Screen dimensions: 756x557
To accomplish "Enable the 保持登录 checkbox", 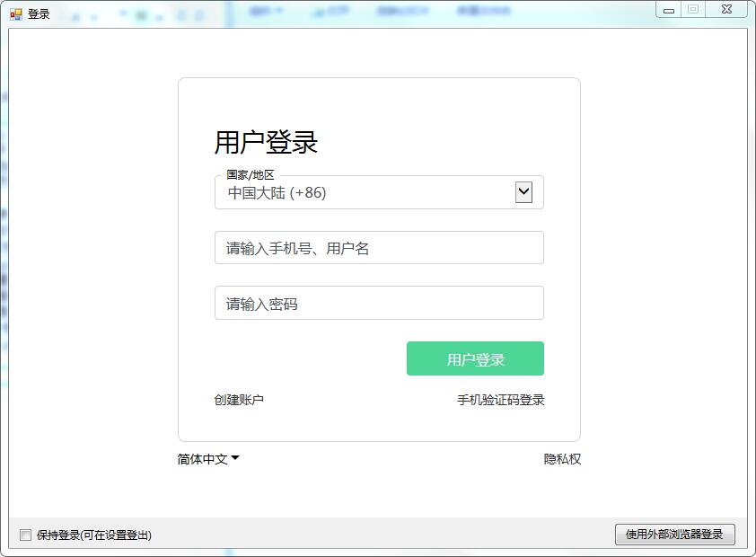I will pos(25,535).
